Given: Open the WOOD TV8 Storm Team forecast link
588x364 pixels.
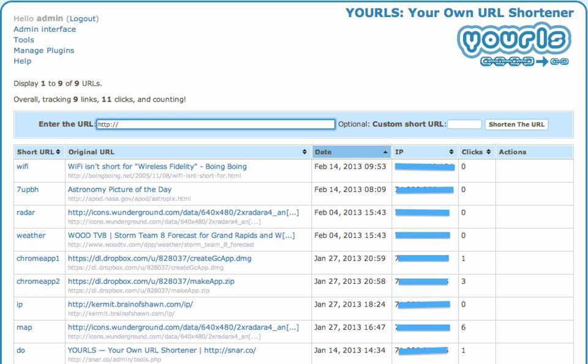Looking at the screenshot, I should point(181,236).
